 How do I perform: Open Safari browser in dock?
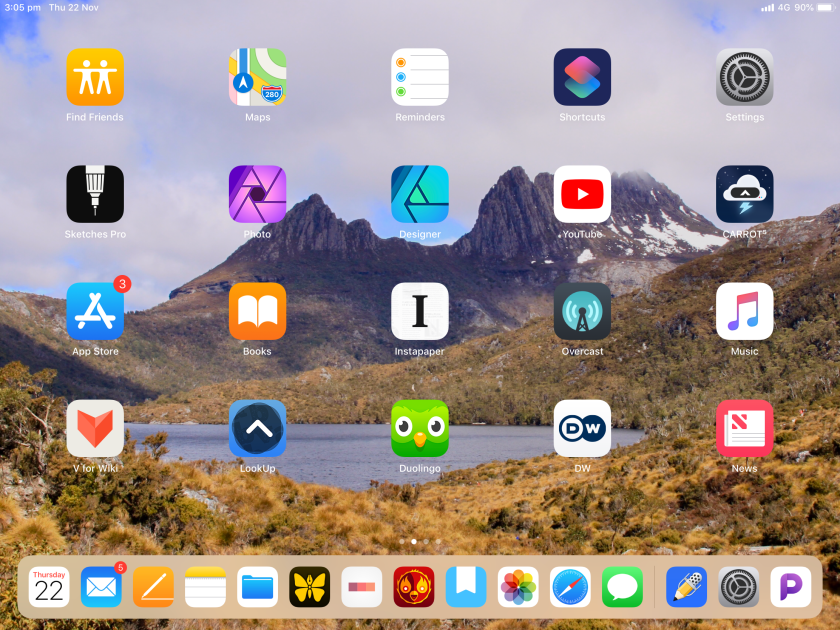[x=570, y=587]
